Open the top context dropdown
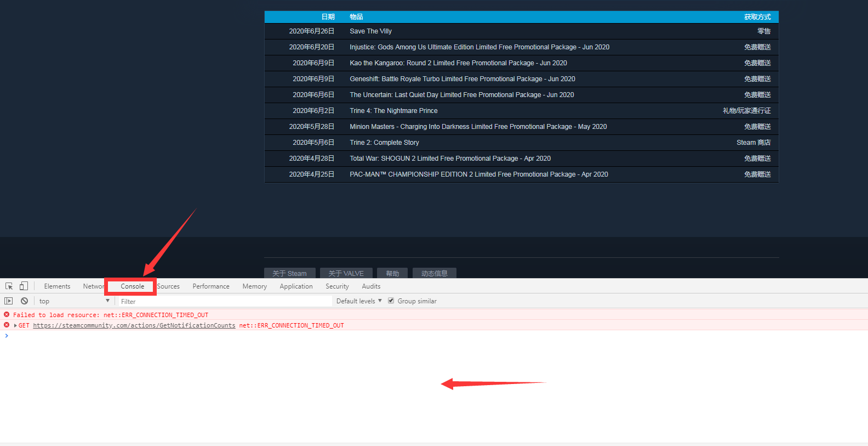The image size is (868, 446). click(74, 301)
